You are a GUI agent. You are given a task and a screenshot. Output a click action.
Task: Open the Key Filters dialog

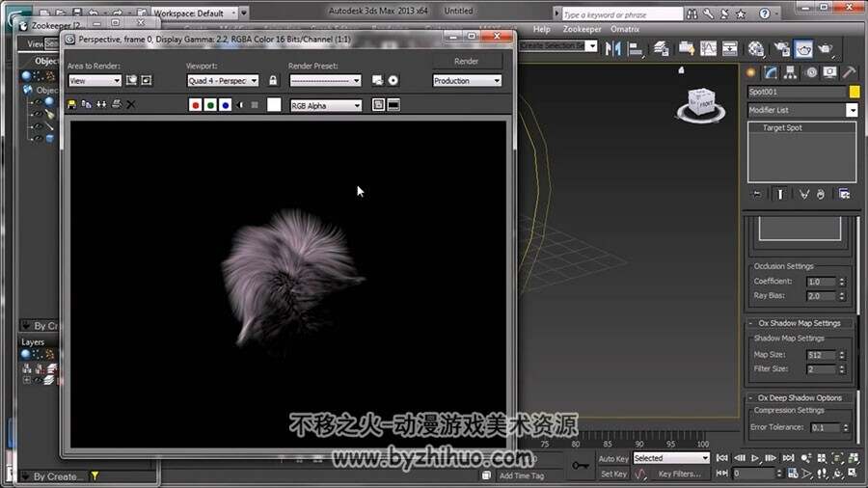(679, 474)
